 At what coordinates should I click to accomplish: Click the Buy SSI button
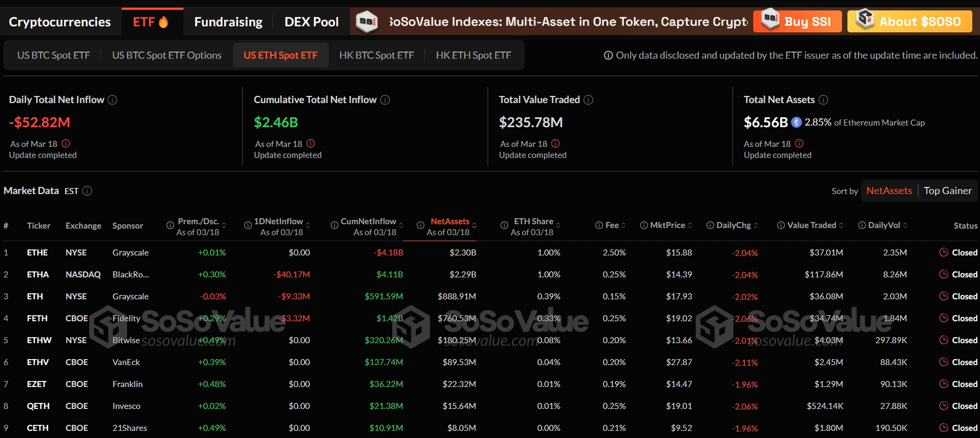797,21
